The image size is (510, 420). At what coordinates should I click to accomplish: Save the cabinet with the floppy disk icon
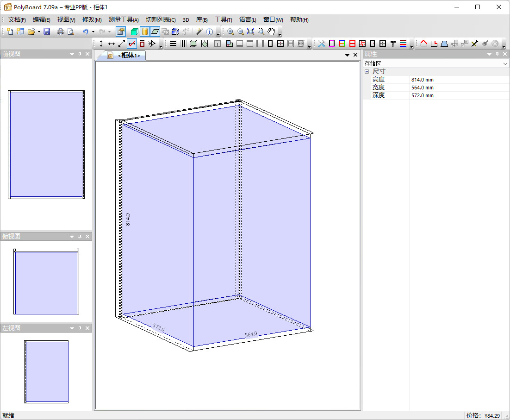47,31
